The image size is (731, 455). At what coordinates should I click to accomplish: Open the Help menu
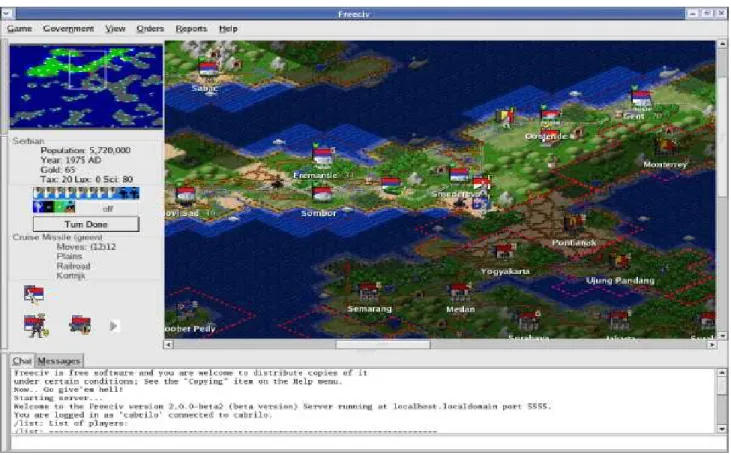point(228,29)
